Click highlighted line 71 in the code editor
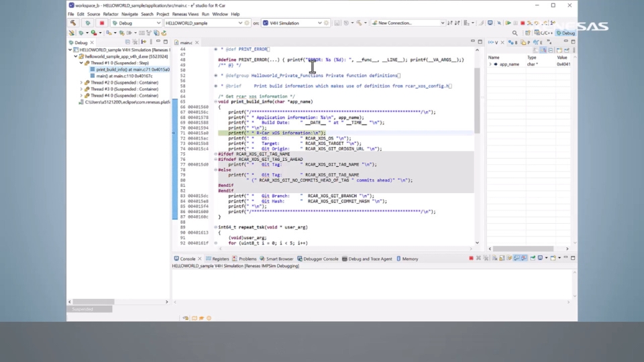644x362 pixels. [x=345, y=133]
